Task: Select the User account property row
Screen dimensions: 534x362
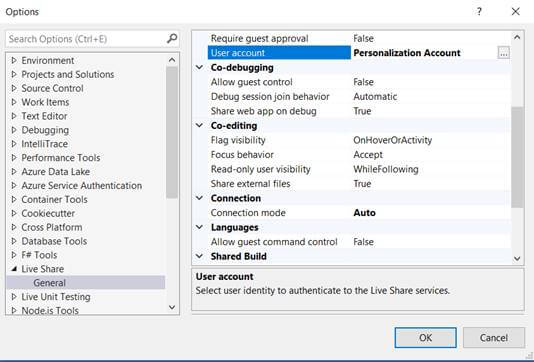Action: [279, 53]
